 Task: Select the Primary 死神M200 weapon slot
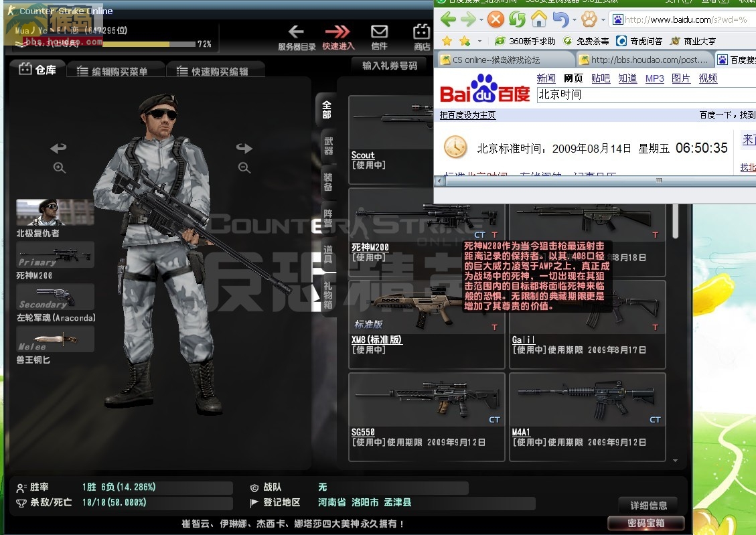coord(55,255)
